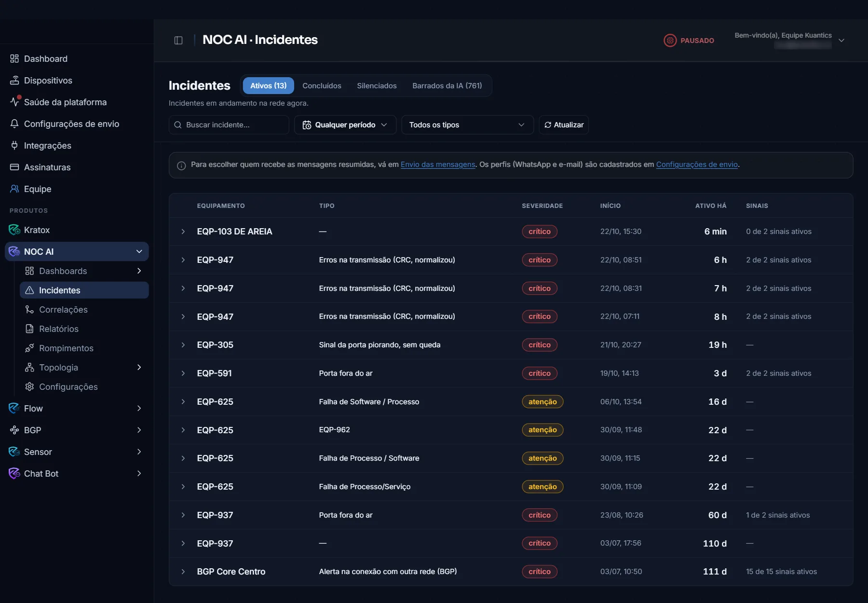This screenshot has width=868, height=603.
Task: Open Correlações icon in NOC AI submenu
Action: tap(29, 310)
